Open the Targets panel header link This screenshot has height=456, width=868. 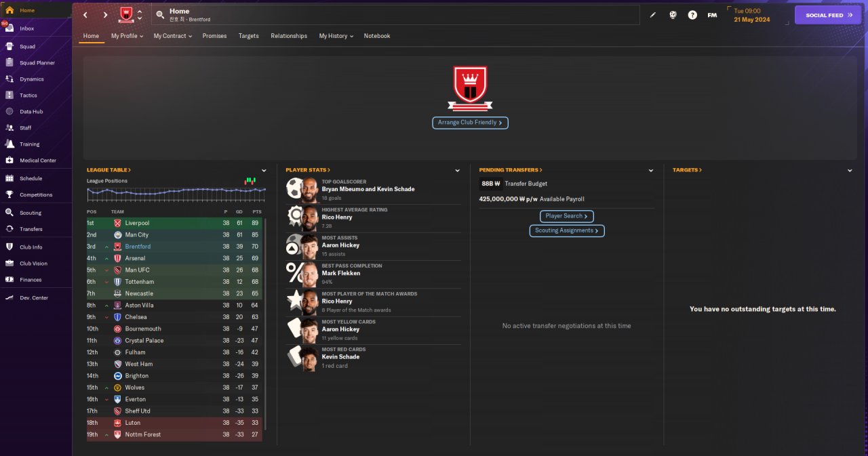point(687,170)
